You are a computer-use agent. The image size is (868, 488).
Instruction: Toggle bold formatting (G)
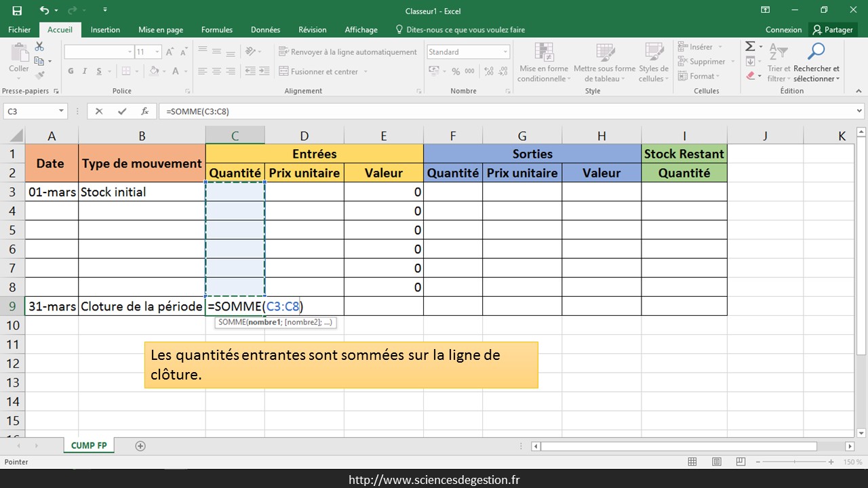coord(71,71)
